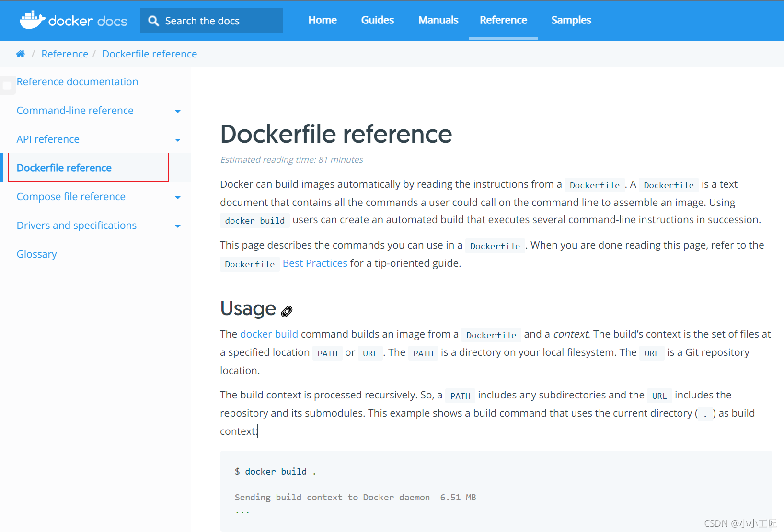Open Compose file reference sidebar item

click(x=71, y=197)
